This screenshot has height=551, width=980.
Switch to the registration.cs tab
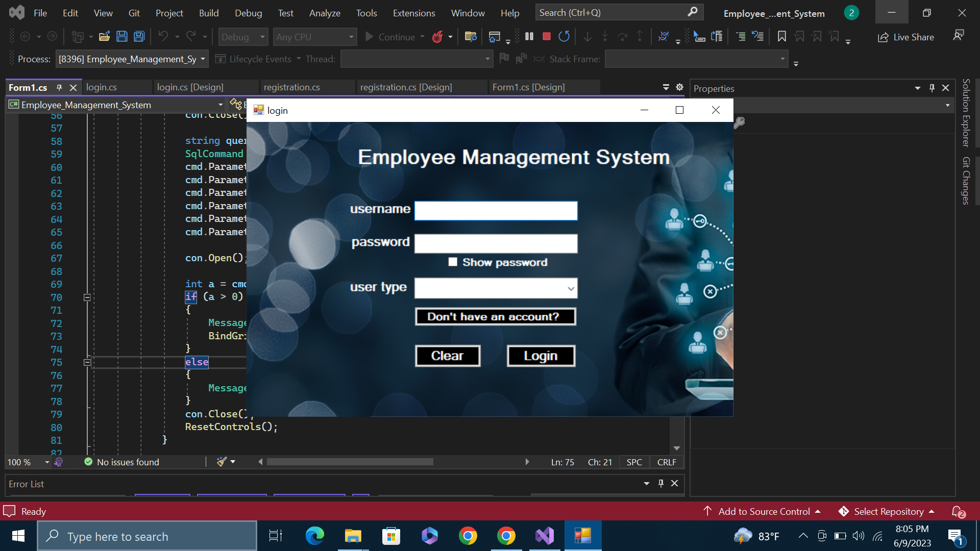tap(291, 87)
